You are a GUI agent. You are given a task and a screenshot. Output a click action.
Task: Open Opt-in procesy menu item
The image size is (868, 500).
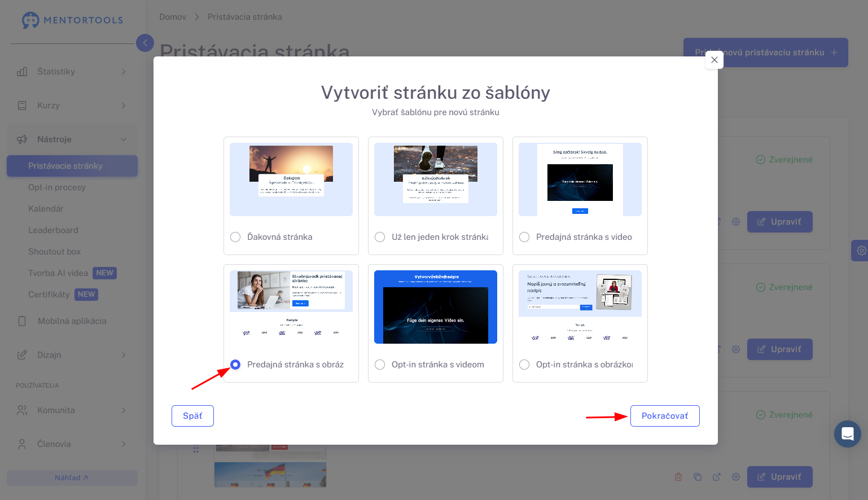click(57, 187)
